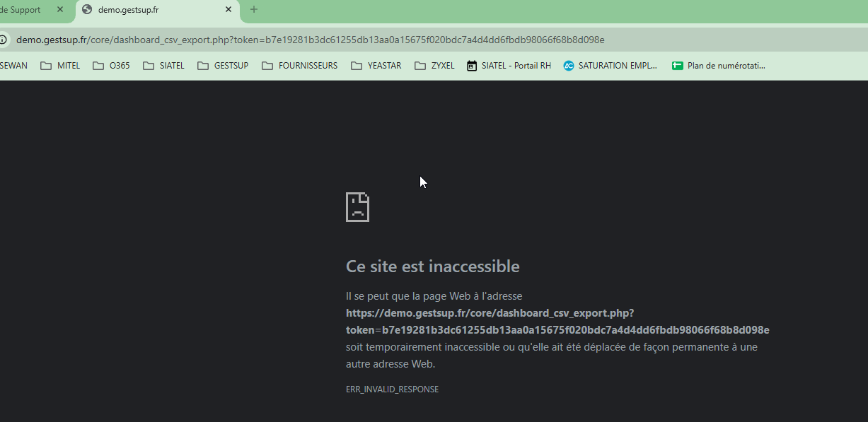Click the calendar icon of SIATEL Portail RH
Screen dimensions: 868x422
click(x=472, y=66)
